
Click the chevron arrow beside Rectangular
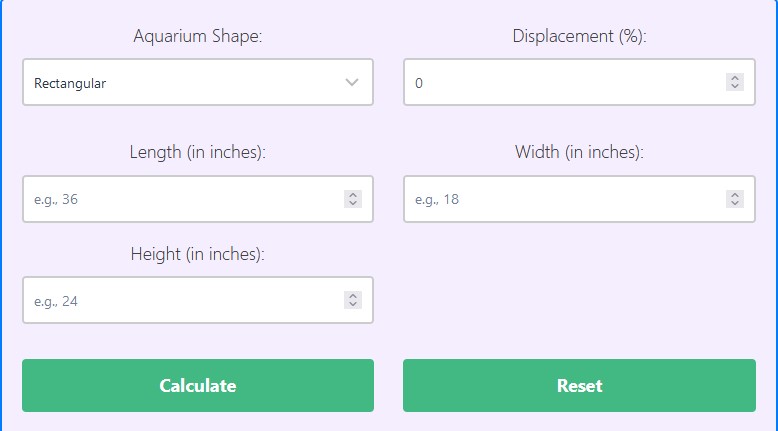tap(352, 83)
